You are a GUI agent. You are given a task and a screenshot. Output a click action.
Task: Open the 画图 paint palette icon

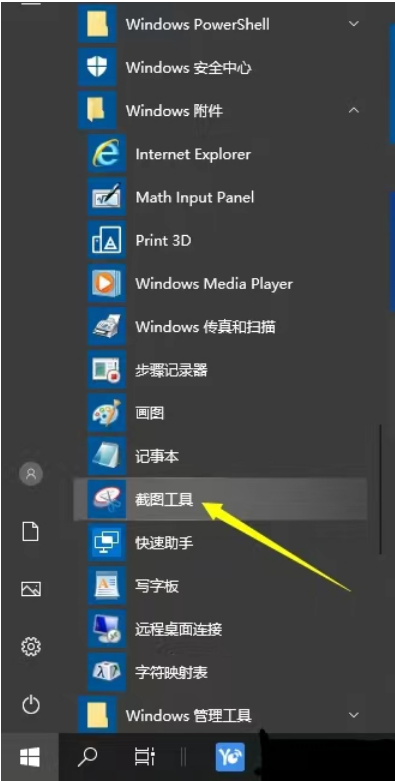[107, 413]
